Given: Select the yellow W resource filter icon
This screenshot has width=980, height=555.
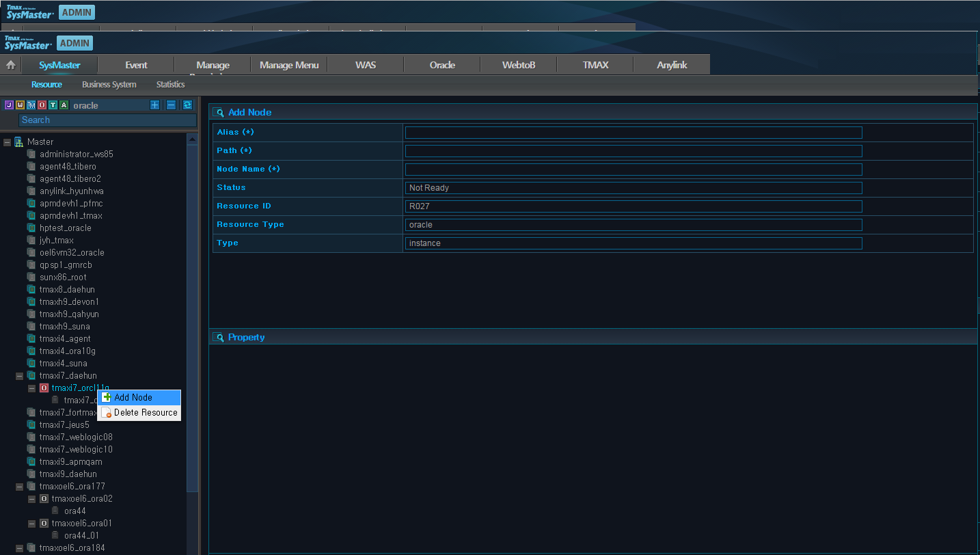Looking at the screenshot, I should pos(20,105).
